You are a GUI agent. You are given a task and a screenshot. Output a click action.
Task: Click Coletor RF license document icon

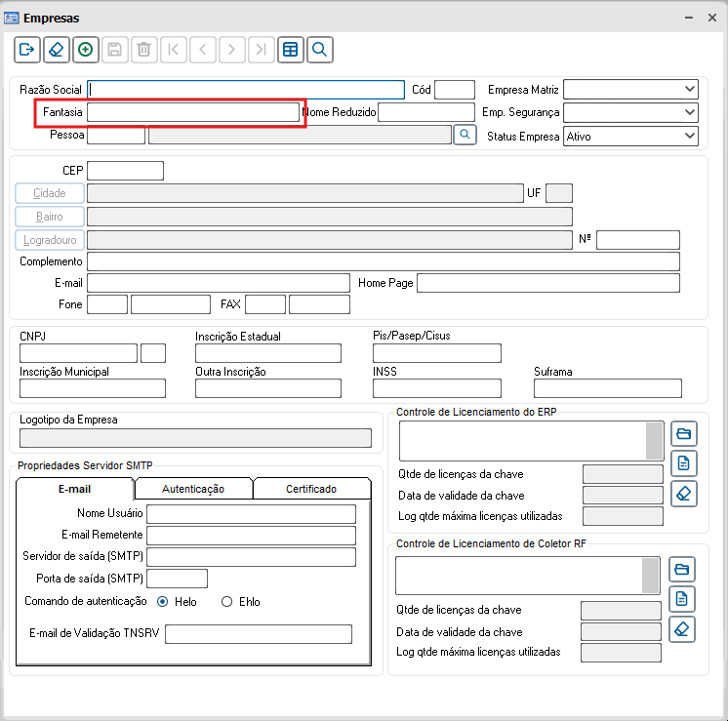tap(681, 599)
